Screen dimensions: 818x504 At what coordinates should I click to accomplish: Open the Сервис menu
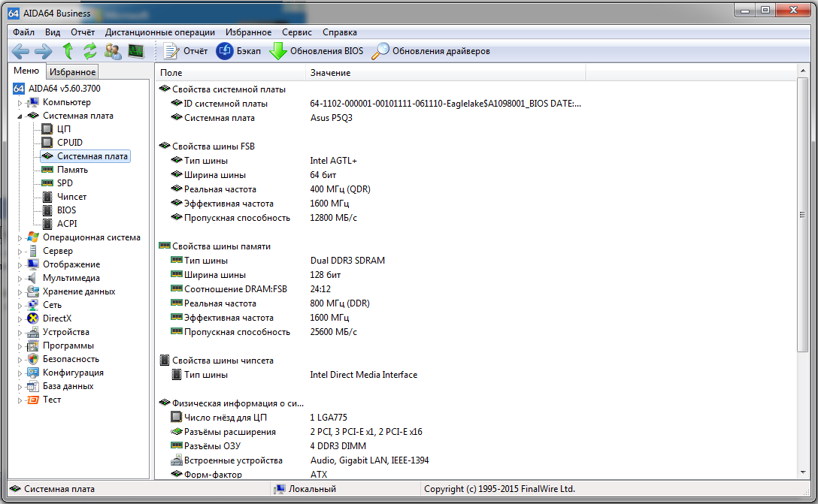297,32
